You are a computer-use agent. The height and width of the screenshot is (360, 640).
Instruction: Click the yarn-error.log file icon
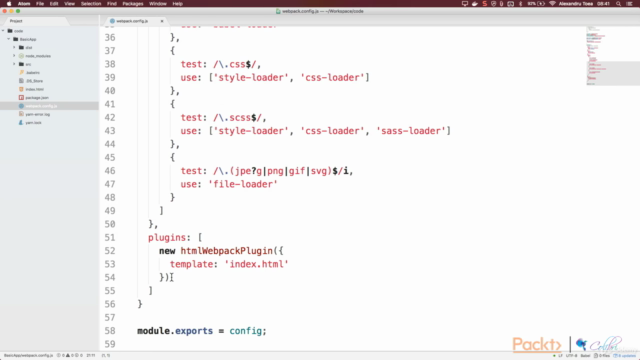pyautogui.click(x=21, y=114)
